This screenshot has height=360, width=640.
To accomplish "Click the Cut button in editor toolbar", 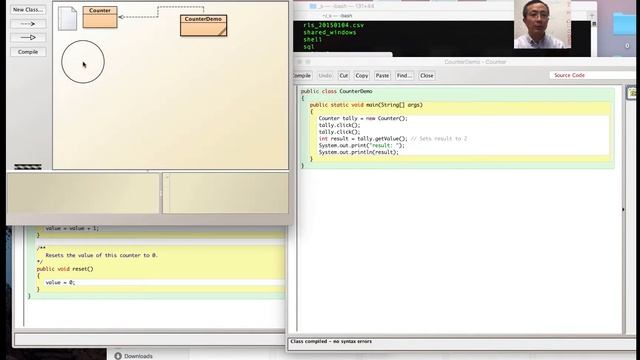I will click(344, 76).
